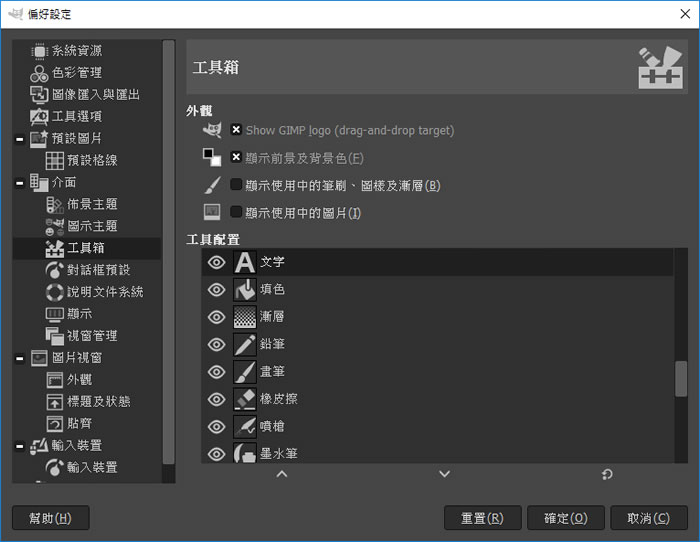
Task: Collapse the 圖片視窗 tree node
Action: point(20,359)
